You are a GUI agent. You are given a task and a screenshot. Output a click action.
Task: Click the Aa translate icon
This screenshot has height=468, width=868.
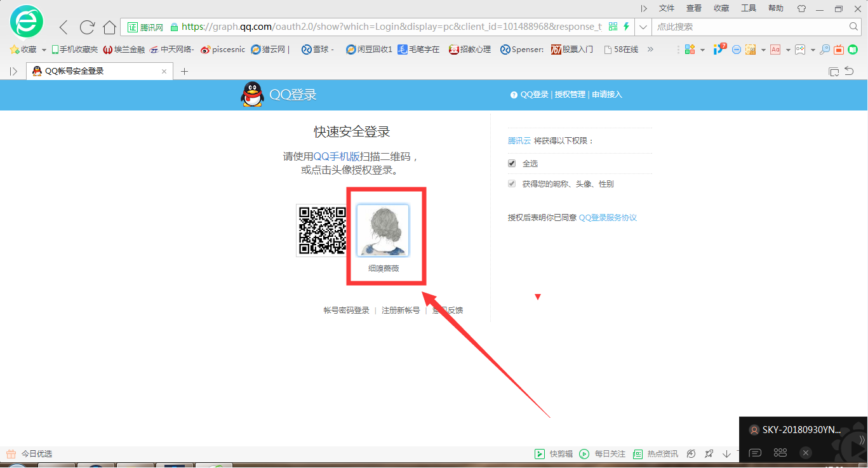pos(775,50)
